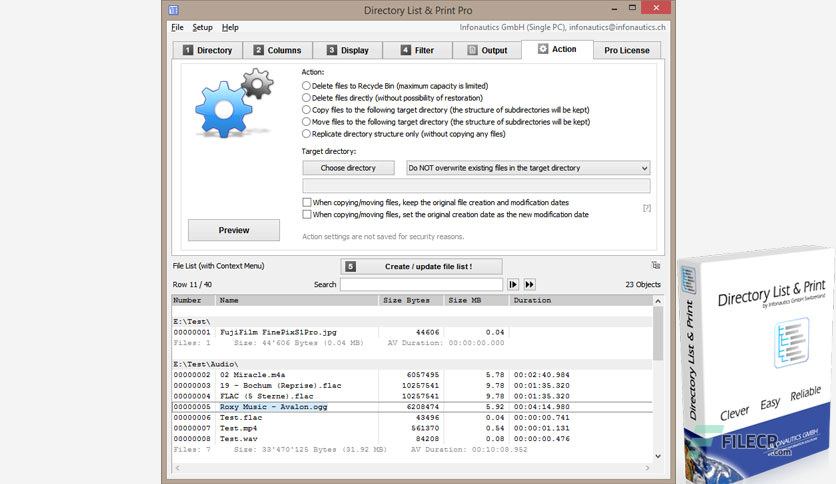Click the file list scroll up arrow

[x=658, y=301]
